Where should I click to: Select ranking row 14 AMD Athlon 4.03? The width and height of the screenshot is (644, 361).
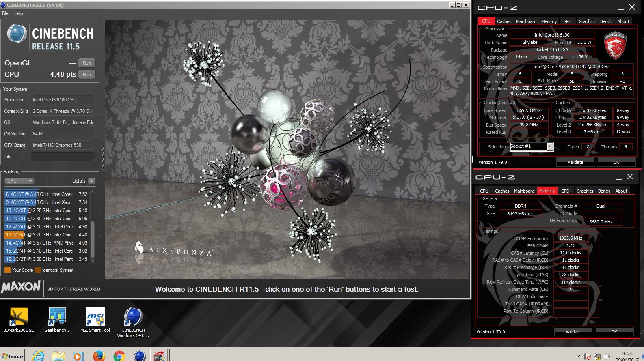47,243
